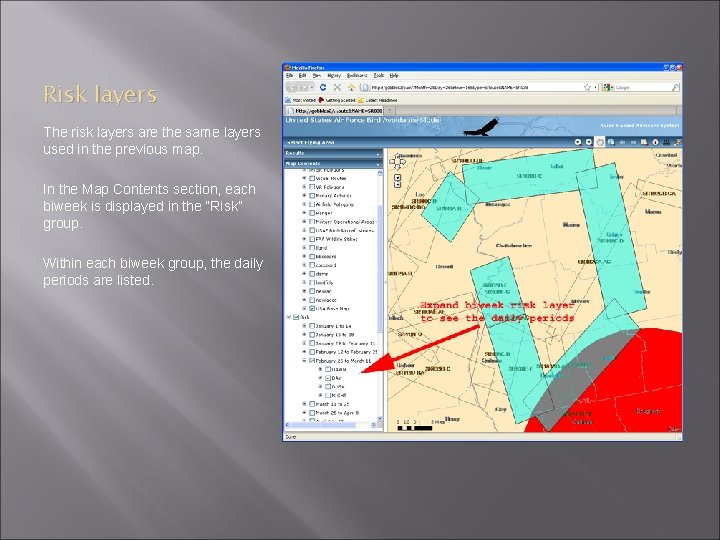Click the map zoom in plus box

(x=398, y=178)
